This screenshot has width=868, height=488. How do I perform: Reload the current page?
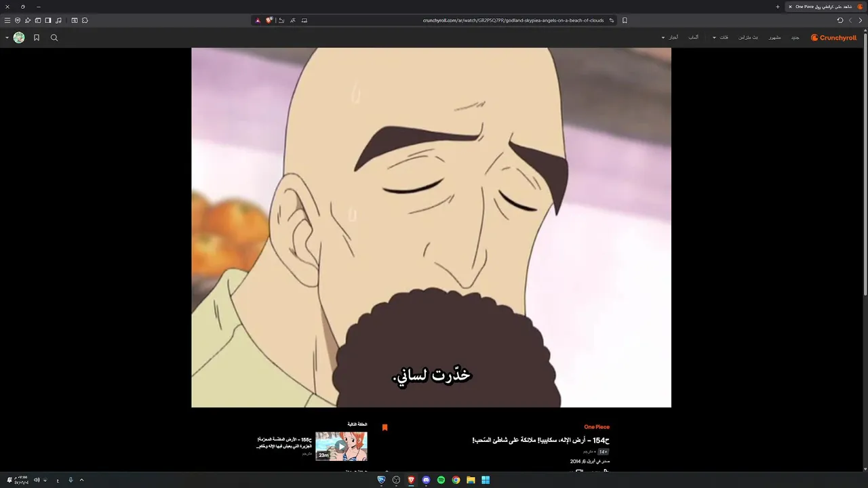click(x=840, y=20)
